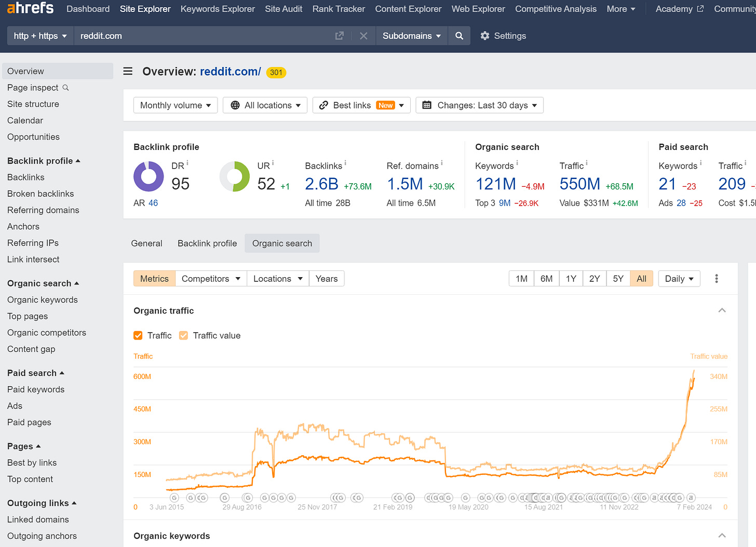Switch to the Backlink profile tab
The image size is (756, 547).
pos(207,243)
